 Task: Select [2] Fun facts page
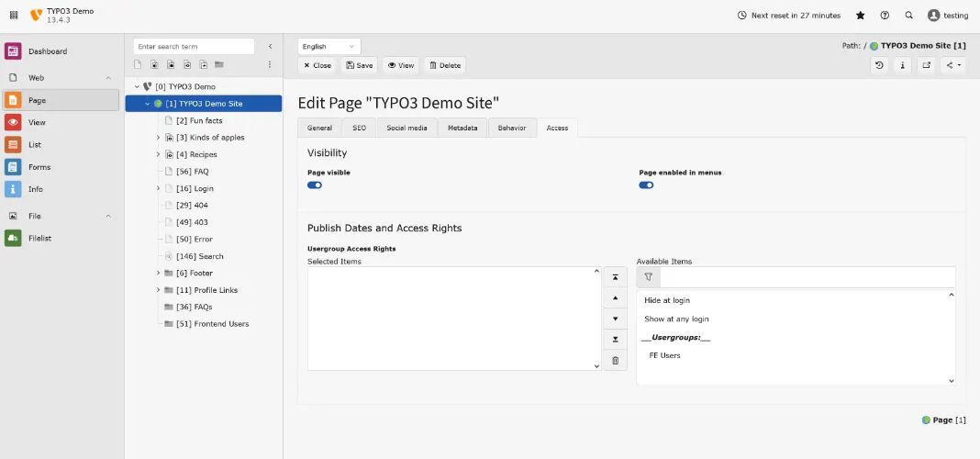[199, 120]
